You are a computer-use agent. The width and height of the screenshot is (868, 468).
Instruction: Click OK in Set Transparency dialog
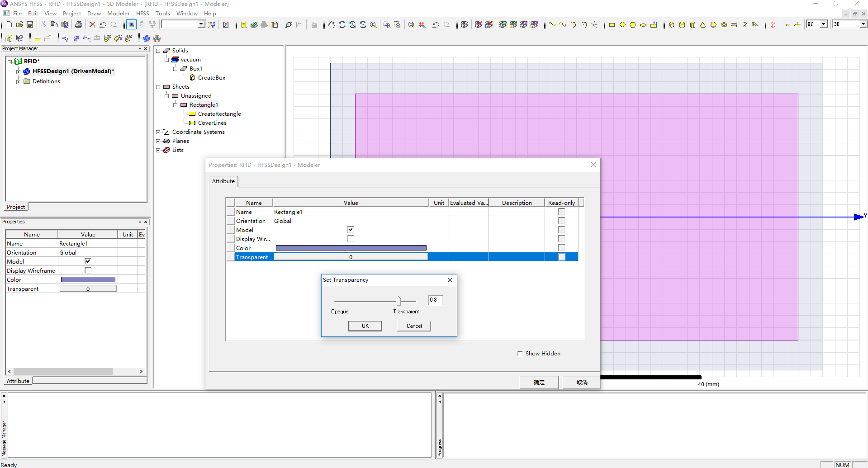point(365,326)
